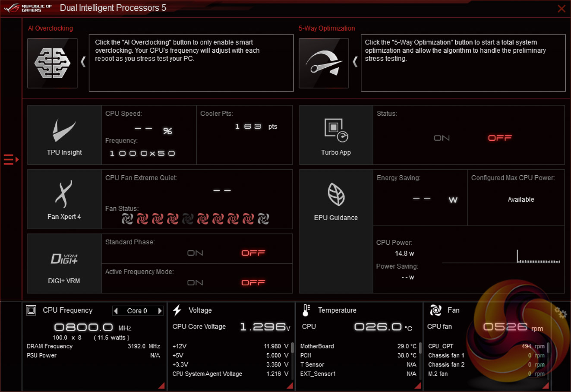
Task: Set Active Frequency Mode to OFF
Action: 253,283
